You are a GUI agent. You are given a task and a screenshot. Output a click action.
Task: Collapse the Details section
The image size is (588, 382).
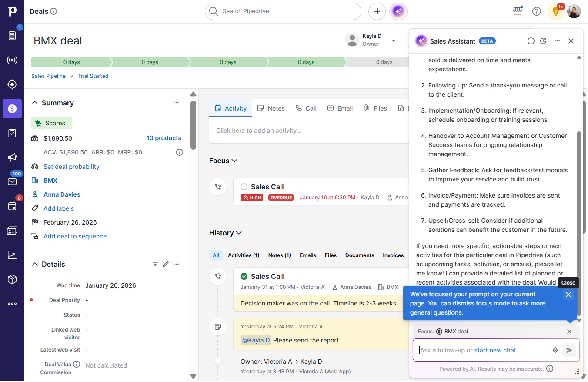35,264
